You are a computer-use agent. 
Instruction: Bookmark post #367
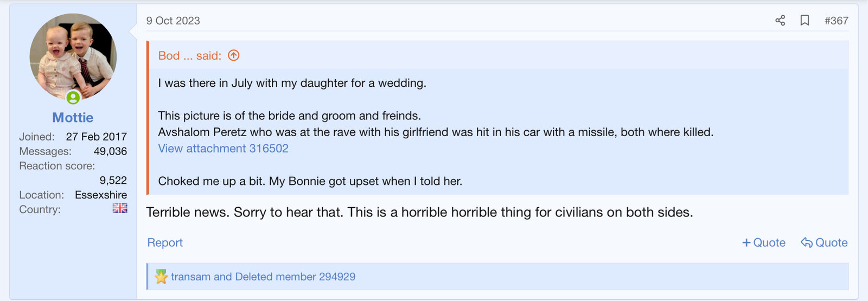click(805, 21)
